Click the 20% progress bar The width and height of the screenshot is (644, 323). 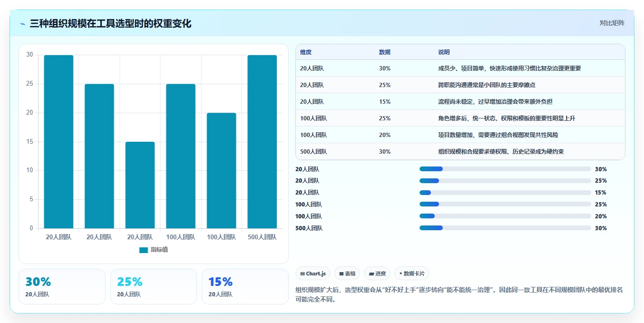pos(505,216)
